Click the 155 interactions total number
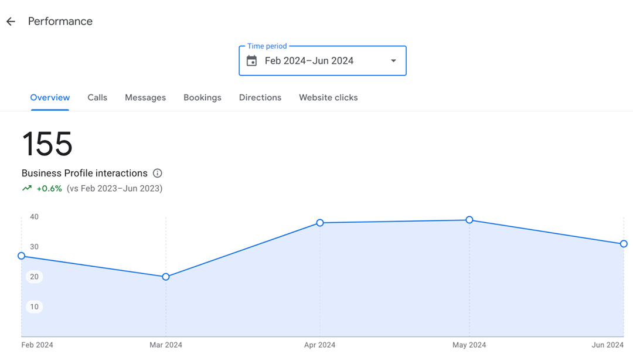The height and width of the screenshot is (364, 633). [47, 144]
